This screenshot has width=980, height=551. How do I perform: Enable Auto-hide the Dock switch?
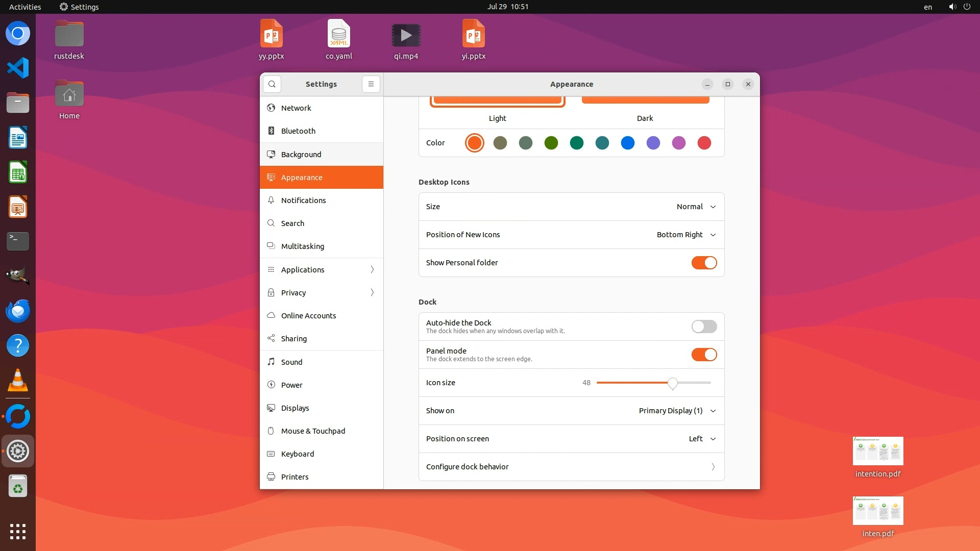704,327
